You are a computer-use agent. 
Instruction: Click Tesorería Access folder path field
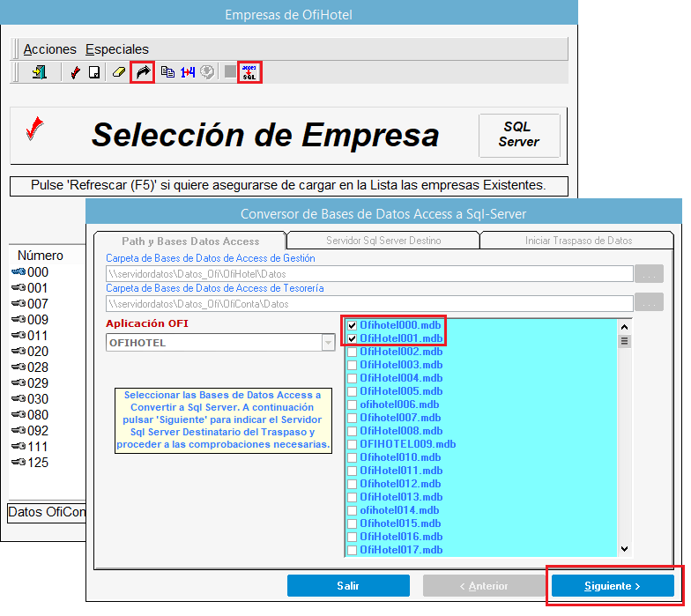click(x=369, y=303)
